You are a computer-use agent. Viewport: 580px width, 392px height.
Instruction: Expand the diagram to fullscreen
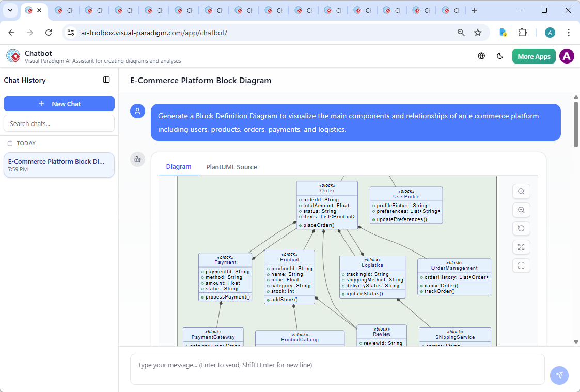[521, 247]
